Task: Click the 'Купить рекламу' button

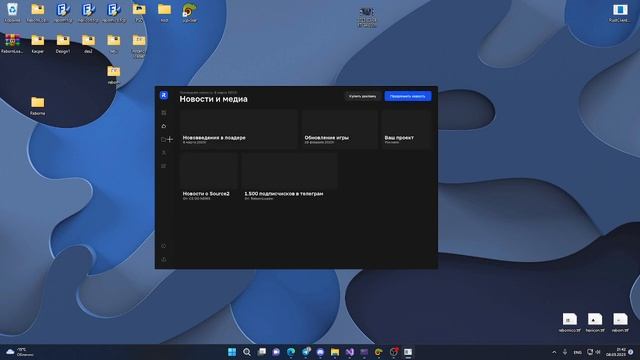Action: click(362, 96)
